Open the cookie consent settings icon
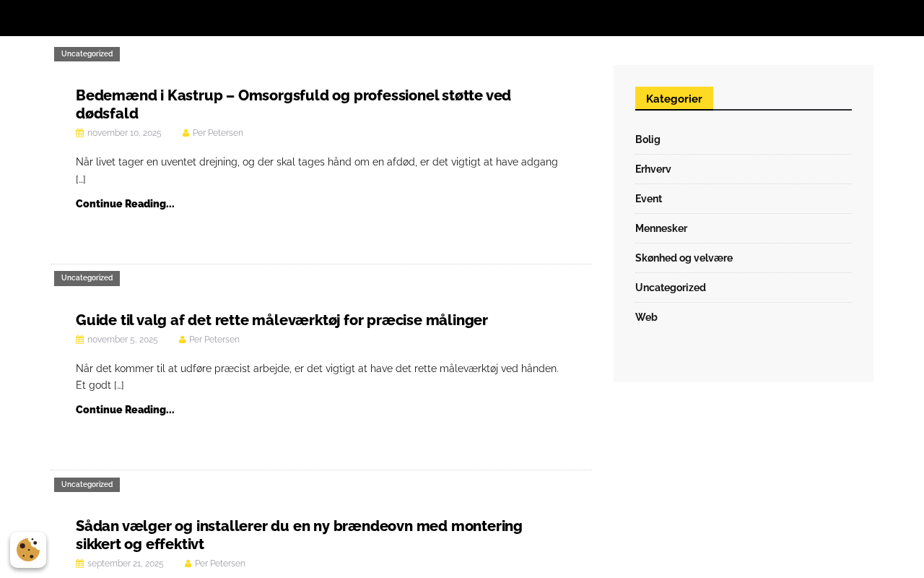Screen dimensions: 924x578 (x=28, y=550)
